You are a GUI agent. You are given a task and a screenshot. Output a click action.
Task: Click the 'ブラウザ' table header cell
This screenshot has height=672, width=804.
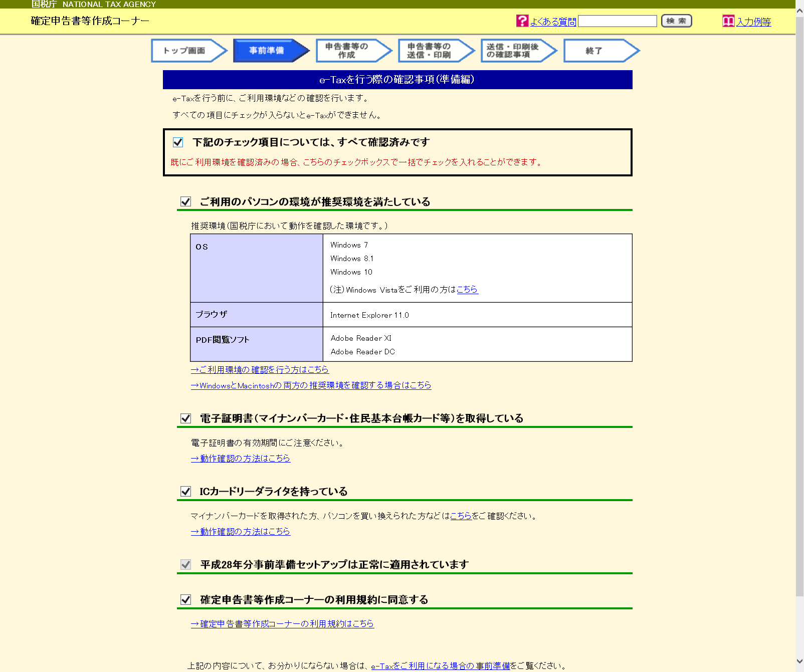257,315
